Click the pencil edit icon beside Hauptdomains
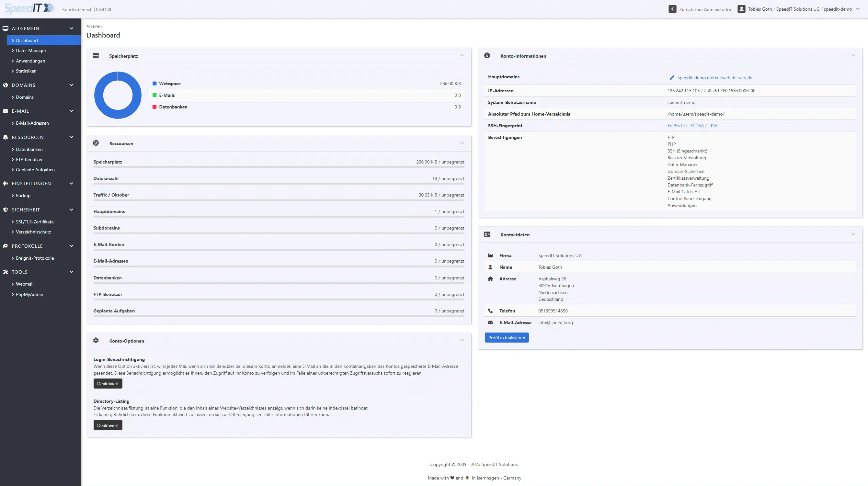 coord(672,78)
